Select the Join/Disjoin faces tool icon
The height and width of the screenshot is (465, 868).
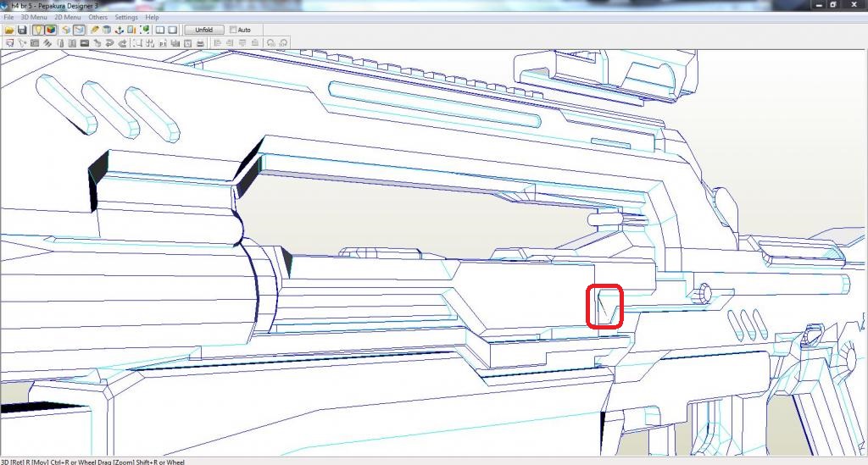[x=47, y=43]
